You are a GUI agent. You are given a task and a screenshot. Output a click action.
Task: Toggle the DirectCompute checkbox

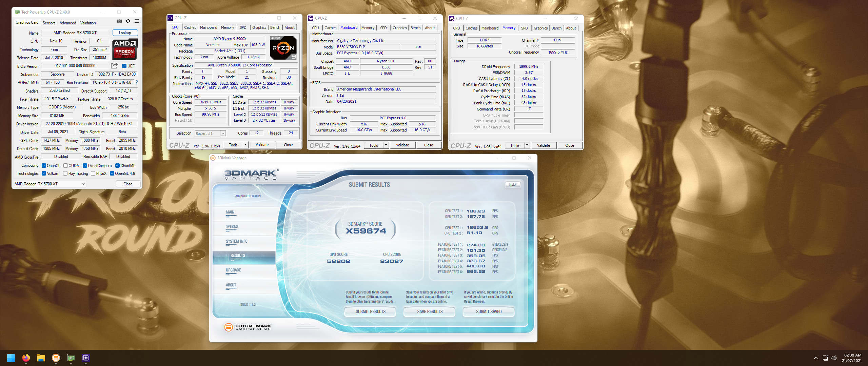(85, 166)
